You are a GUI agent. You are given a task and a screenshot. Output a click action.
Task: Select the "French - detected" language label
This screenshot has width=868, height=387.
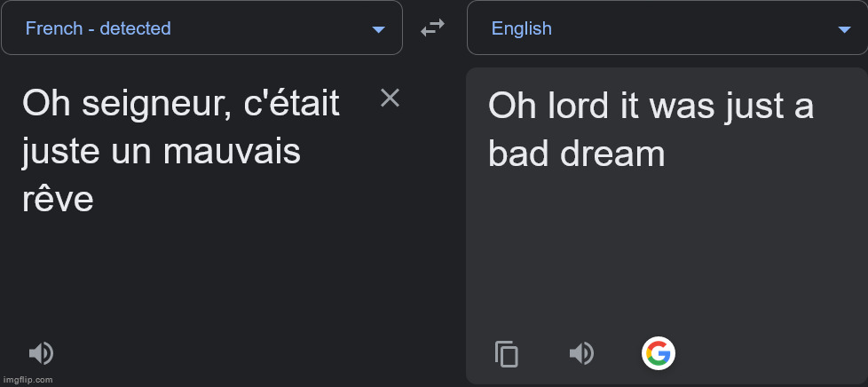[98, 28]
